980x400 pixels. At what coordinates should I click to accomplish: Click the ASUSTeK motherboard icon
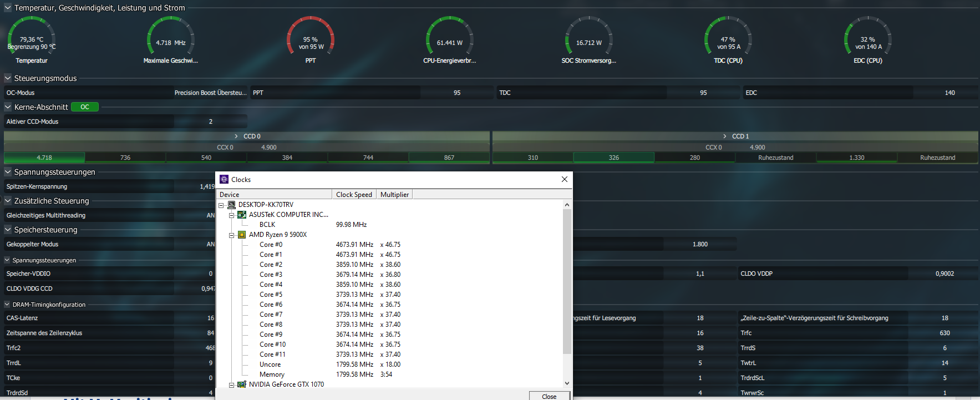[x=242, y=215]
